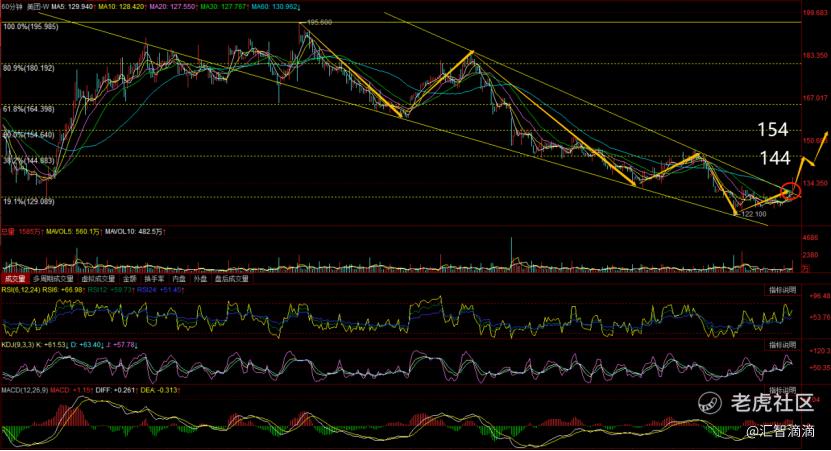Switch to the 多周期成交量 tab
This screenshot has height=451, width=831.
53,279
